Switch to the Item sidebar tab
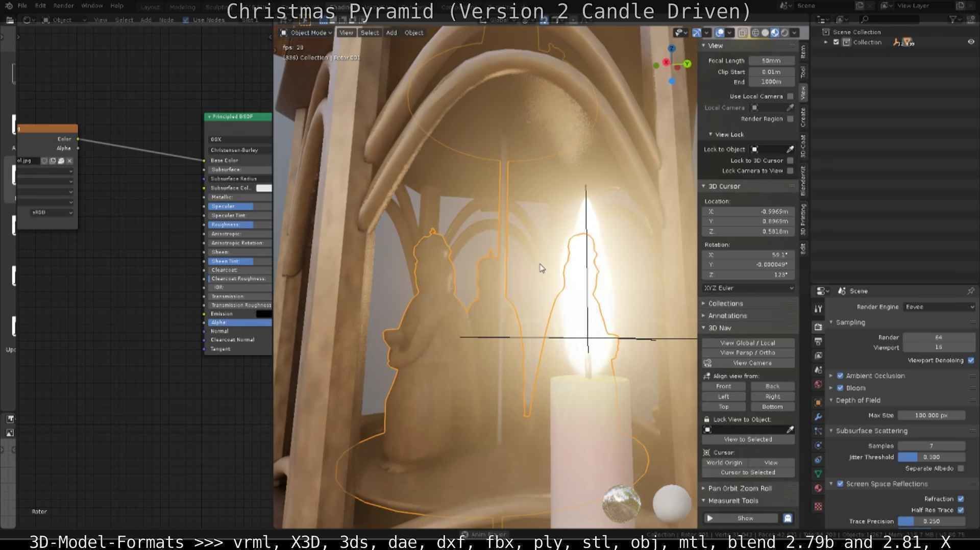 click(803, 52)
